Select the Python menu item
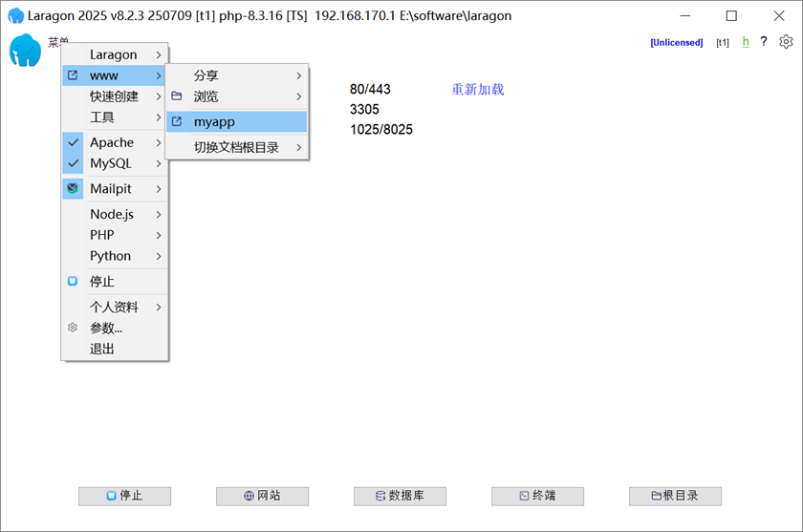Screen dimensions: 803x532 pos(115,256)
